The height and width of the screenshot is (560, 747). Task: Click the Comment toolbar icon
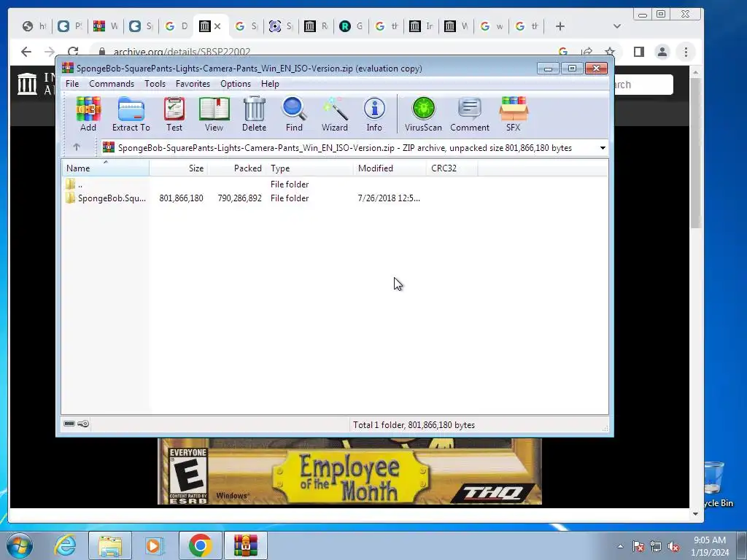(x=470, y=114)
